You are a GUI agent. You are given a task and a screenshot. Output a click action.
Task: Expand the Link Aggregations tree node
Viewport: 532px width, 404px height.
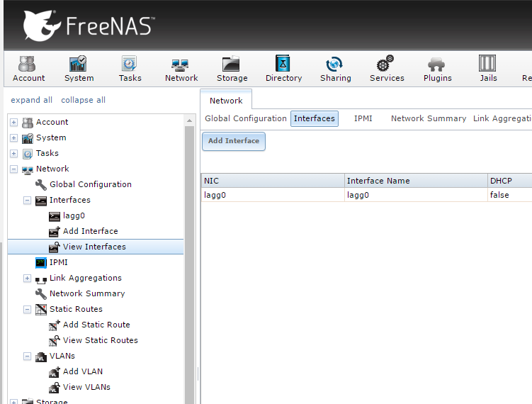click(27, 279)
